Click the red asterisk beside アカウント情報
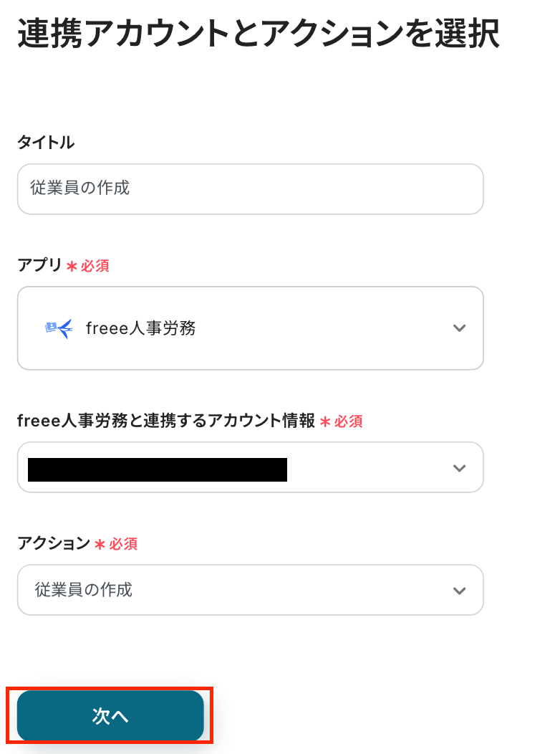This screenshot has width=560, height=754. 325,421
